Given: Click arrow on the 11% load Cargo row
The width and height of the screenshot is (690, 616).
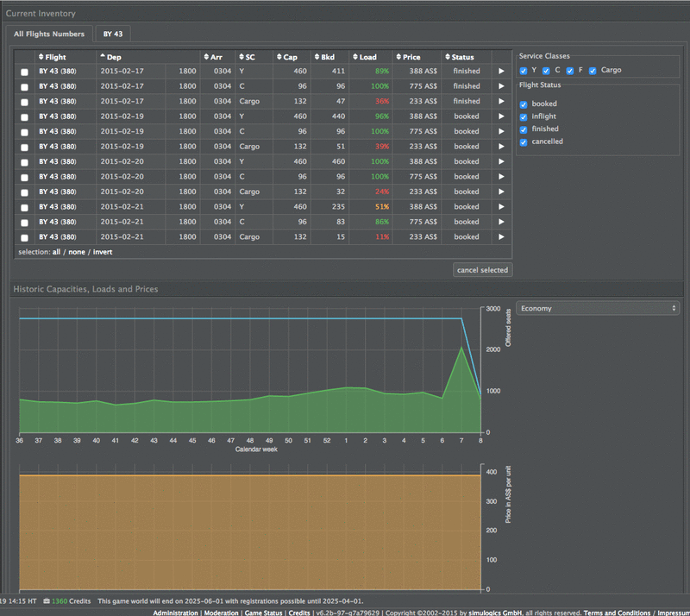Looking at the screenshot, I should (x=500, y=236).
